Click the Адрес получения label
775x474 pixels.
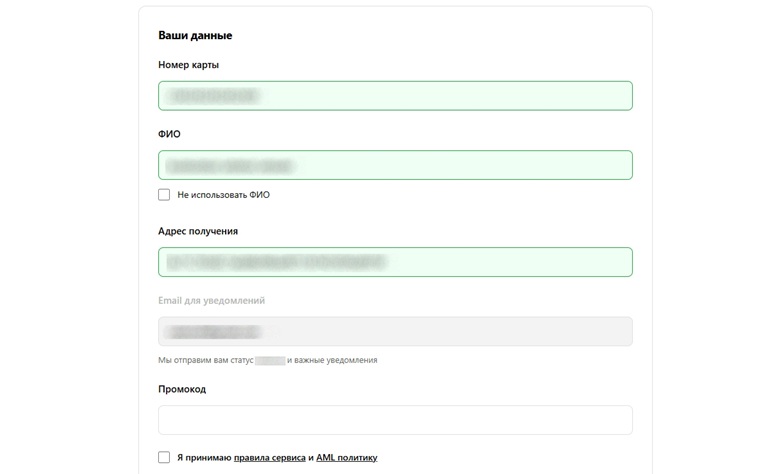coord(198,231)
